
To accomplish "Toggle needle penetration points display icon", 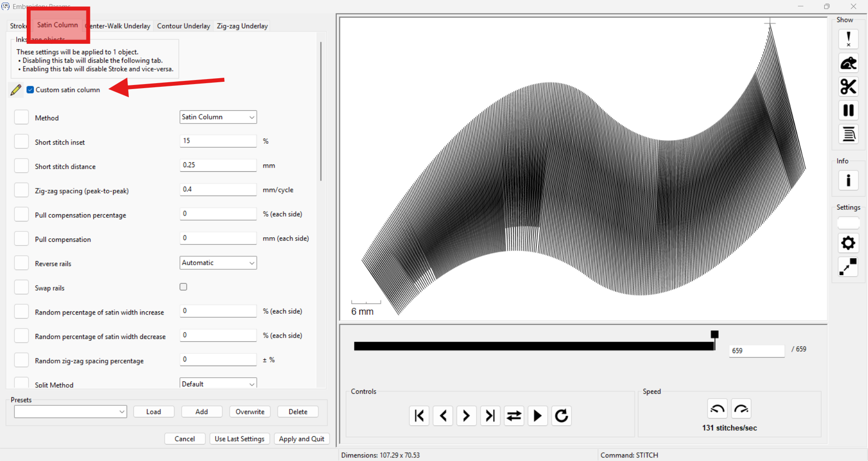I will pyautogui.click(x=849, y=39).
